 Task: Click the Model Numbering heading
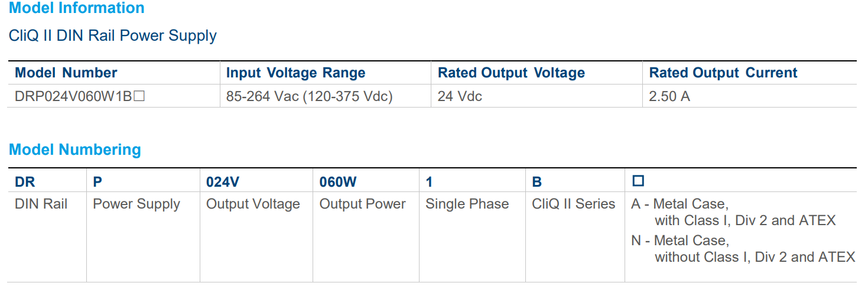coord(75,149)
